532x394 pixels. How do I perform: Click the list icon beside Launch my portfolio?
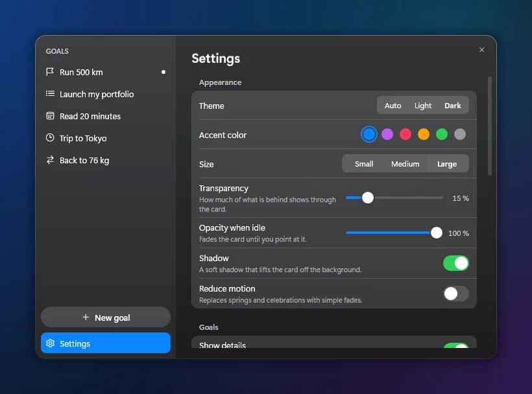(x=50, y=94)
